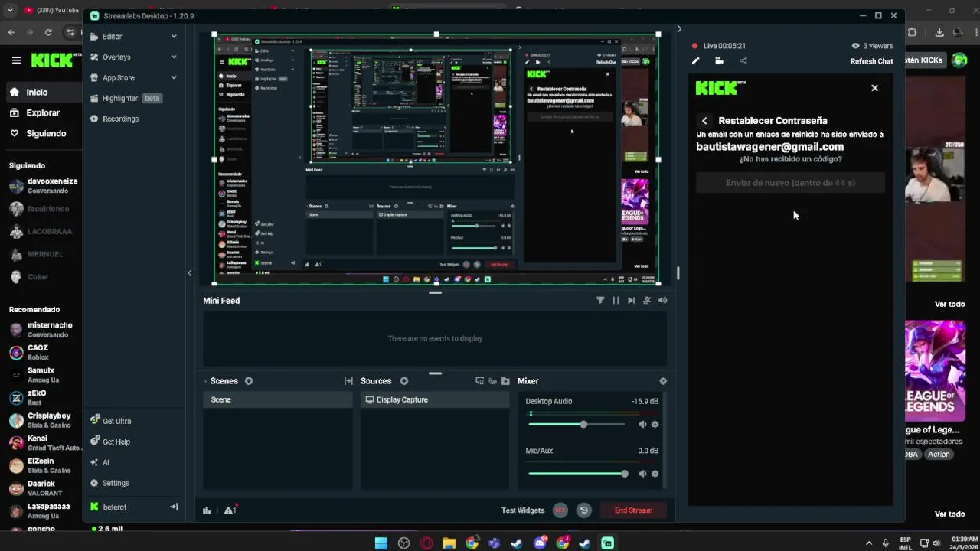
Task: Expand the Editor menu chevron
Action: (x=174, y=37)
